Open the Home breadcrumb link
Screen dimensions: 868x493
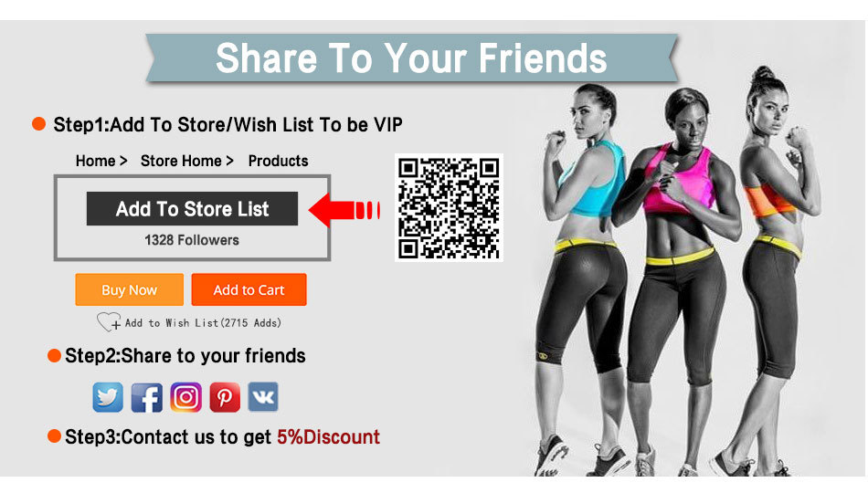(96, 161)
